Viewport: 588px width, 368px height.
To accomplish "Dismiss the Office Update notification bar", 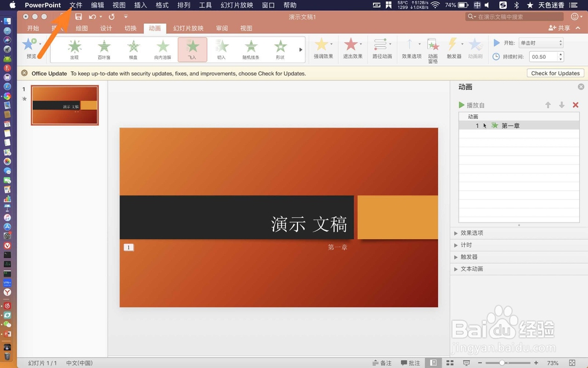I will (24, 73).
